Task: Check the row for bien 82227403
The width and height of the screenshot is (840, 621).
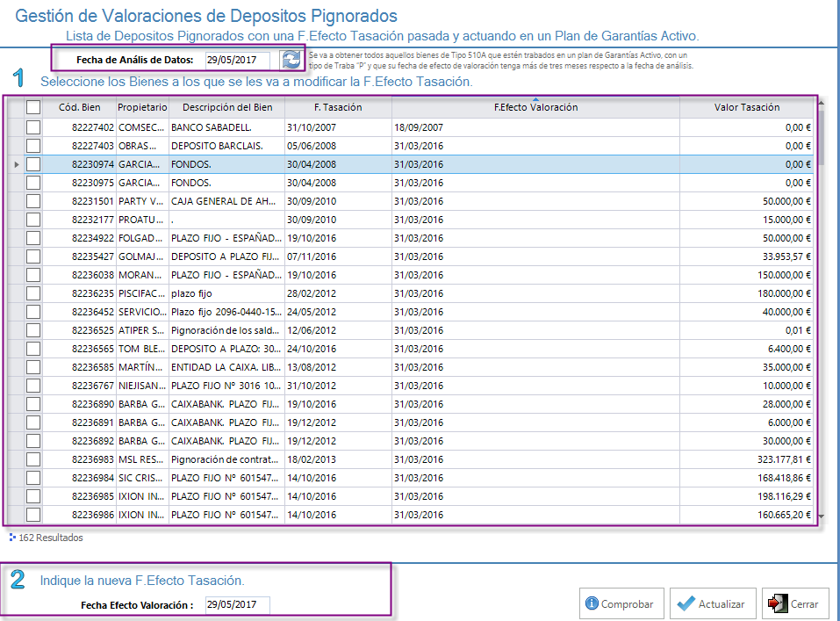Action: click(x=33, y=146)
